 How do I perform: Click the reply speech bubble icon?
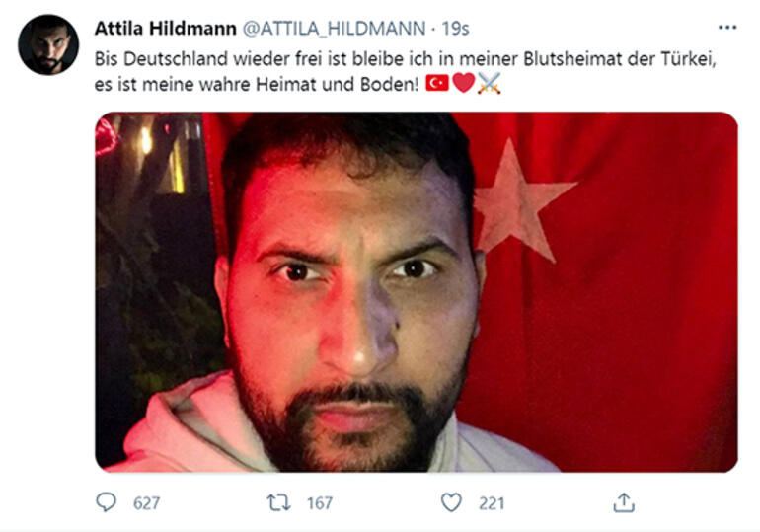[x=107, y=502]
